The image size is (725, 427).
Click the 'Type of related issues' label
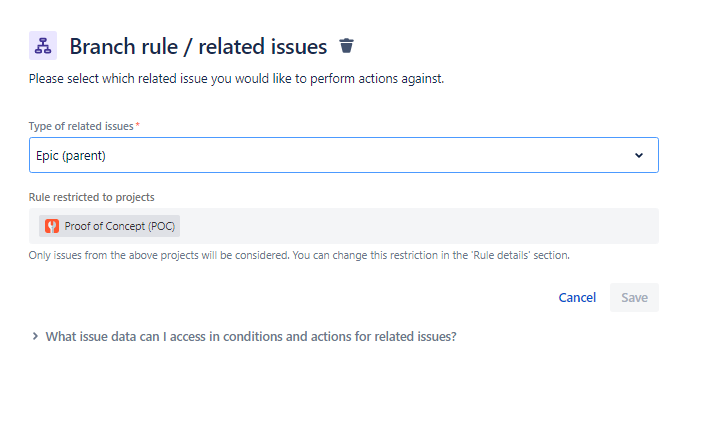point(81,126)
